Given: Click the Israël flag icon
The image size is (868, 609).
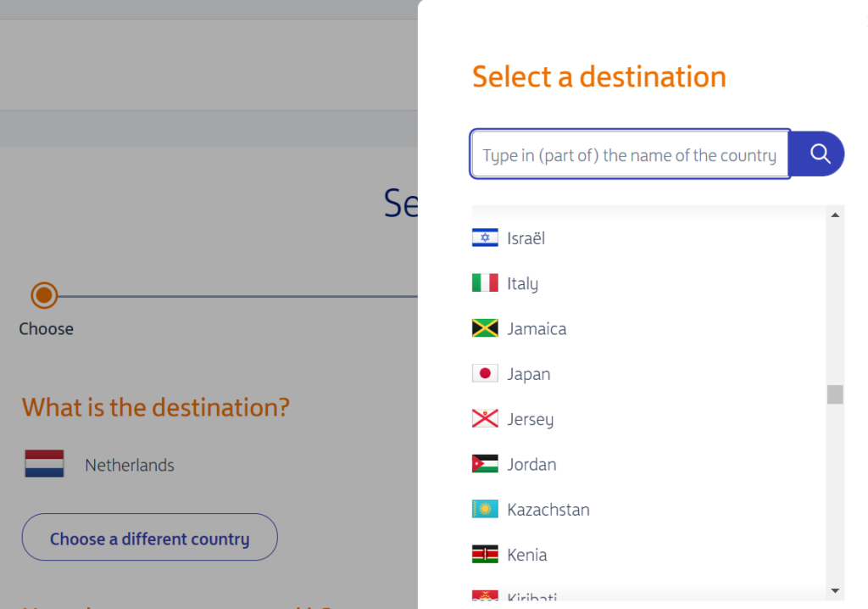Looking at the screenshot, I should click(485, 237).
